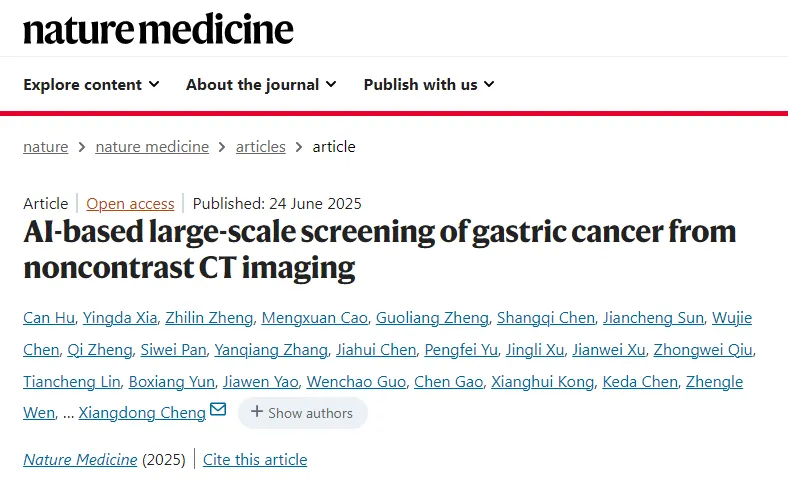Screen dimensions: 788x483
Task: Open author Can Hu's profile link
Action: coord(49,319)
